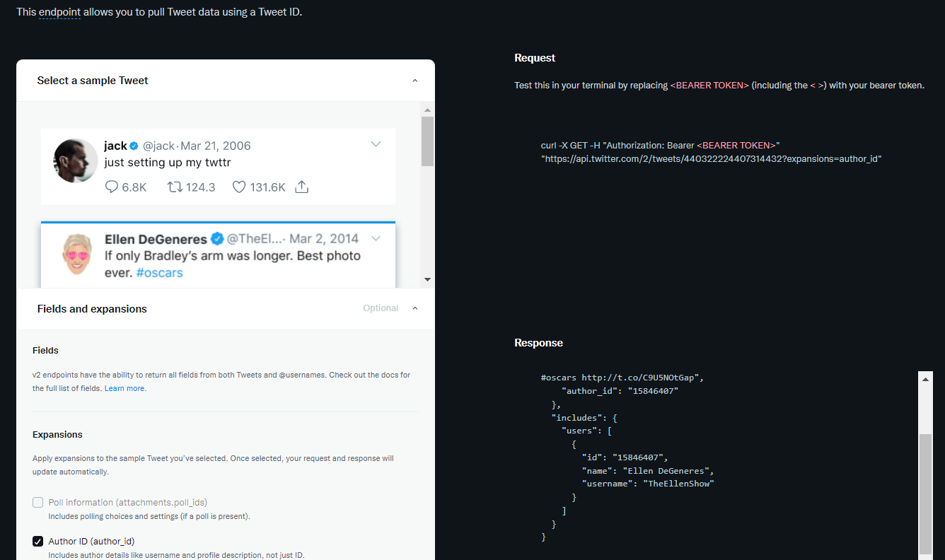Open the dropdown chevron on Ellen's tweet
945x560 pixels.
[376, 238]
